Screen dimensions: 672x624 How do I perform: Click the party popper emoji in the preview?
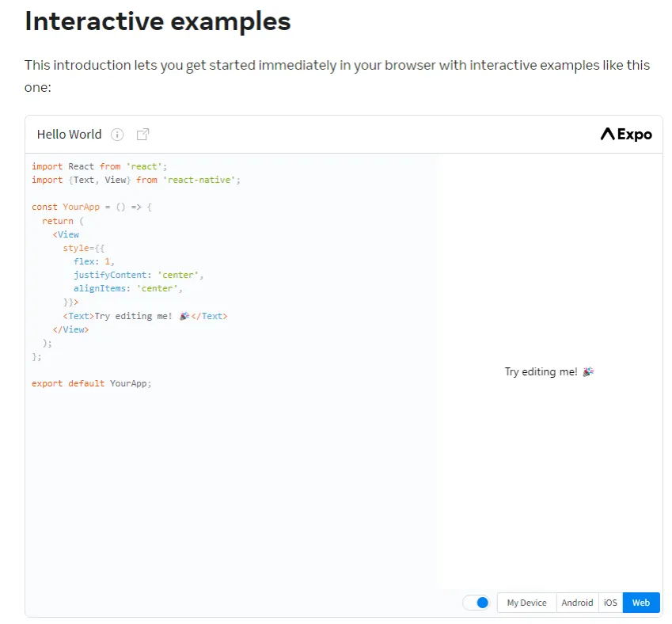(587, 371)
